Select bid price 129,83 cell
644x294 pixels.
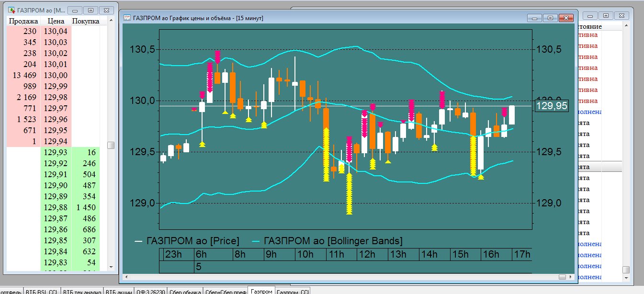click(x=56, y=262)
